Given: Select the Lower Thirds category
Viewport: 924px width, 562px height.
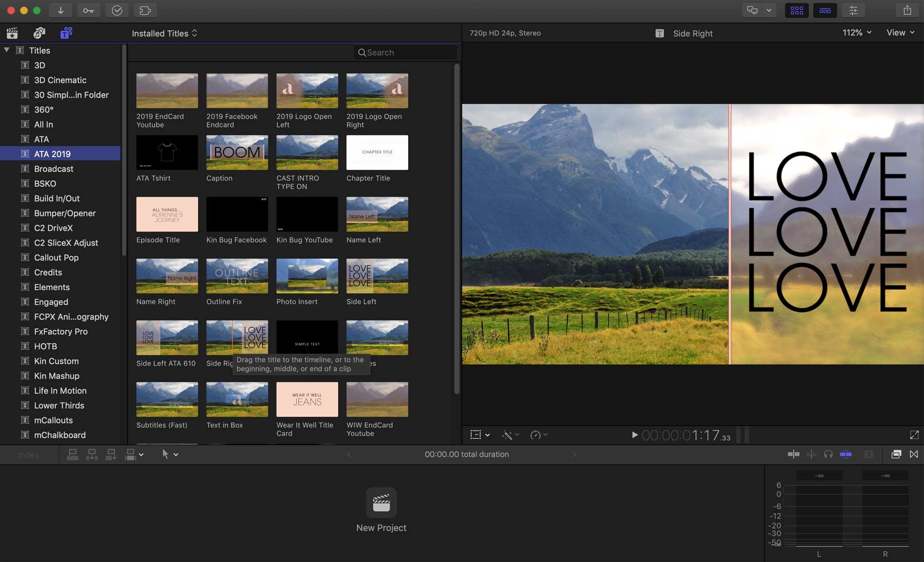Looking at the screenshot, I should coord(60,405).
